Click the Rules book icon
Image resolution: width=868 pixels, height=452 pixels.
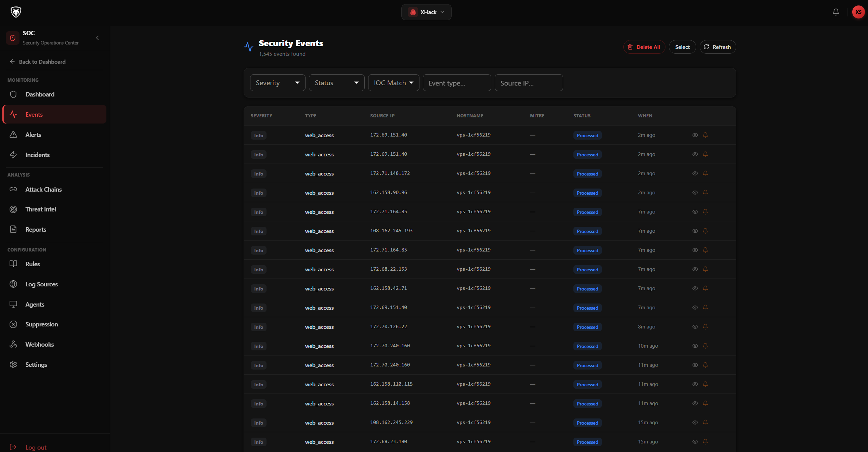13,264
